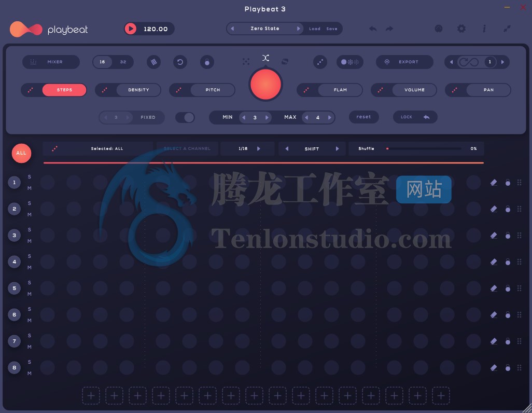The image size is (532, 413).
Task: Toggle the switch next to FIXED
Action: (x=185, y=117)
